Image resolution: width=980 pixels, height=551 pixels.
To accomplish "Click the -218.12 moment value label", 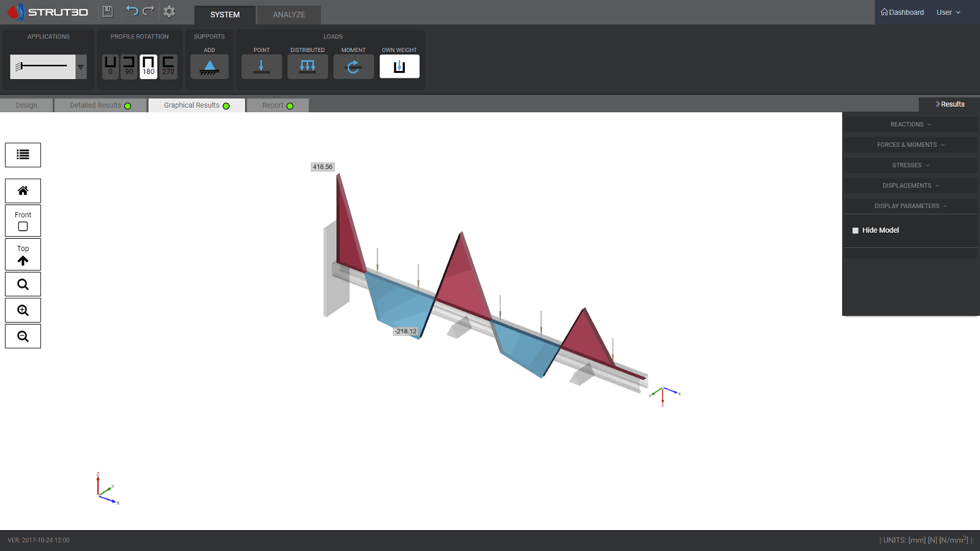I will click(x=405, y=331).
